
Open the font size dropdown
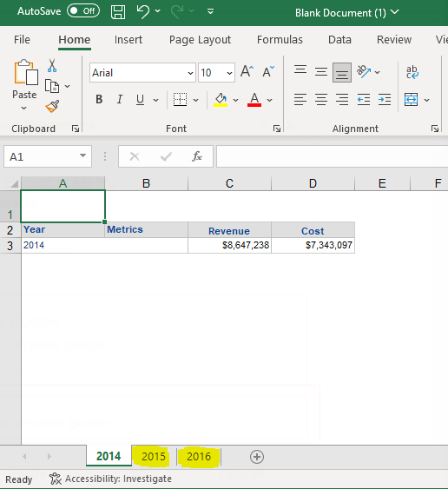[x=229, y=73]
